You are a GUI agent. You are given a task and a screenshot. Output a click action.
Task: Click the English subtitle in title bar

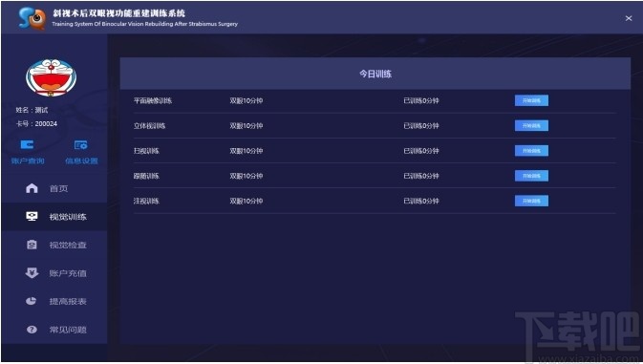click(145, 24)
